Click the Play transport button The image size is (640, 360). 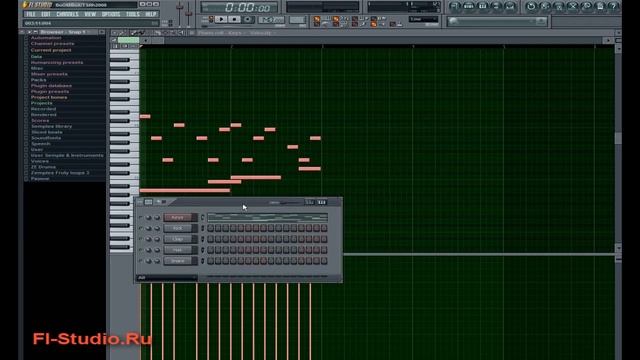221,19
